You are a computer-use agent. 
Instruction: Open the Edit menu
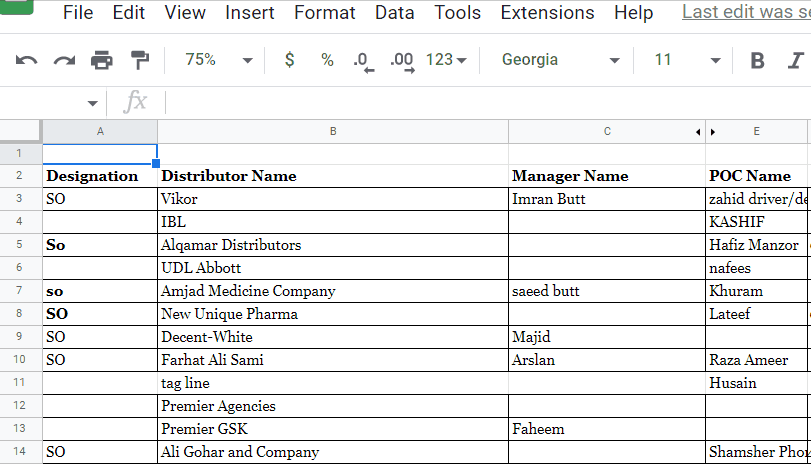[x=129, y=12]
